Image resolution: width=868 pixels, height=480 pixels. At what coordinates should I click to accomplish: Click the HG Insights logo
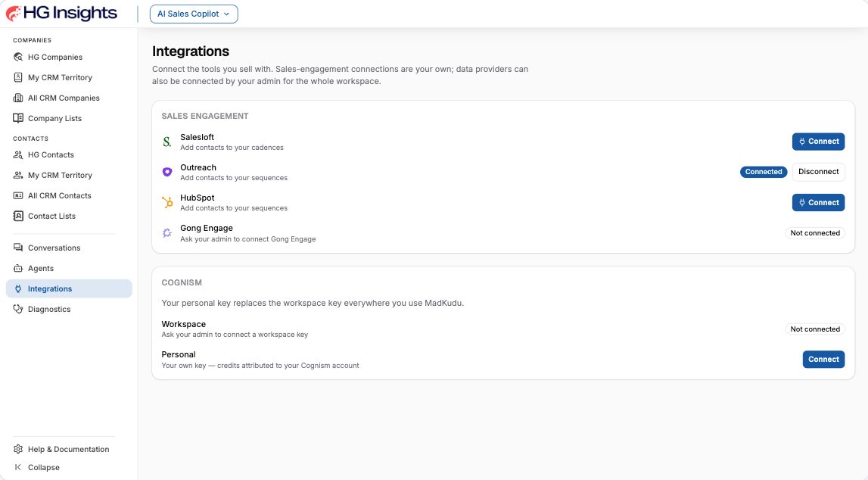(61, 14)
